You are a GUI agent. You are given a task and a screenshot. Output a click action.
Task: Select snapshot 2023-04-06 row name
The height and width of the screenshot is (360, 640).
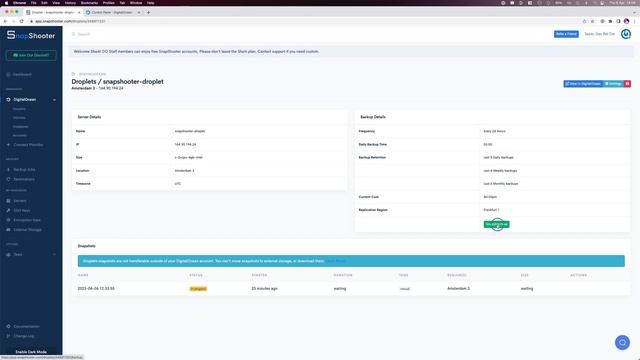(x=96, y=289)
